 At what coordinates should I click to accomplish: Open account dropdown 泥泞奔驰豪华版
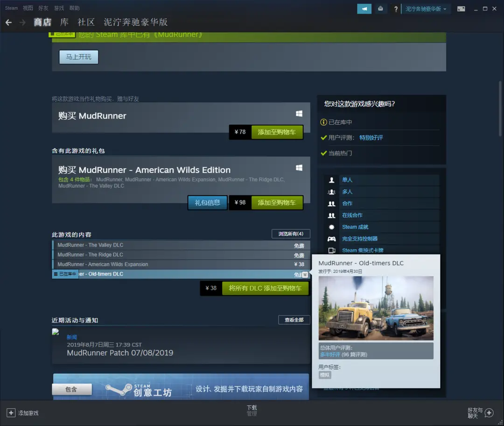coord(426,9)
